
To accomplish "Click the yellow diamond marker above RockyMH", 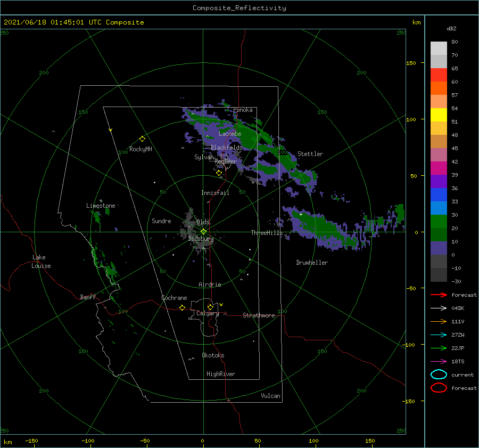I will pyautogui.click(x=142, y=139).
